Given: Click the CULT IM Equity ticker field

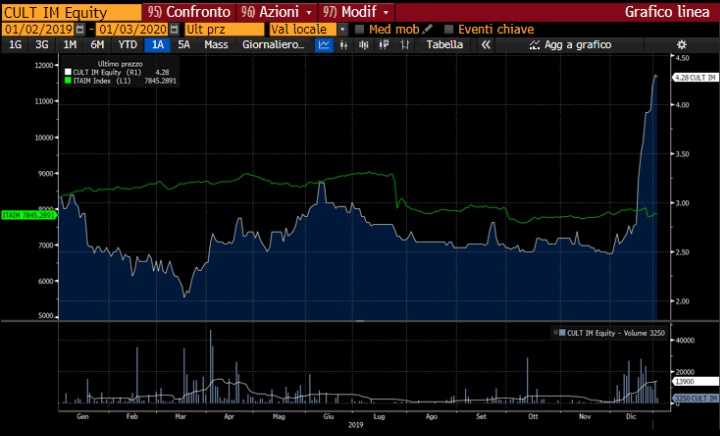Looking at the screenshot, I should tap(71, 12).
